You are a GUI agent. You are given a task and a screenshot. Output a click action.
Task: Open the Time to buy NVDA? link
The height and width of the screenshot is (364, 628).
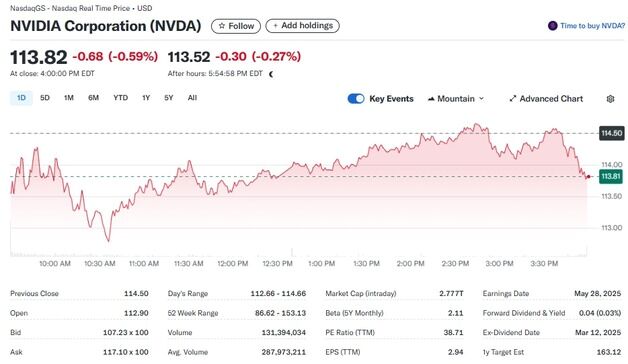(x=592, y=26)
